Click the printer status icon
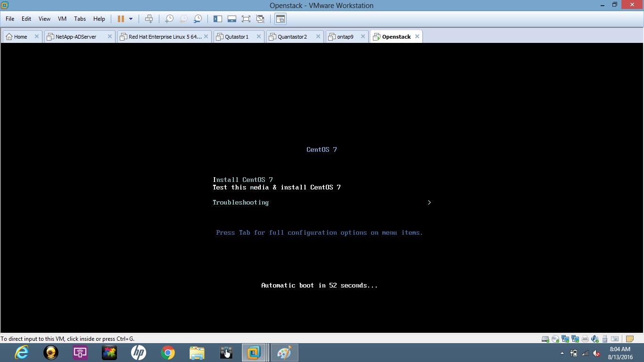This screenshot has height=362, width=644. click(x=585, y=339)
